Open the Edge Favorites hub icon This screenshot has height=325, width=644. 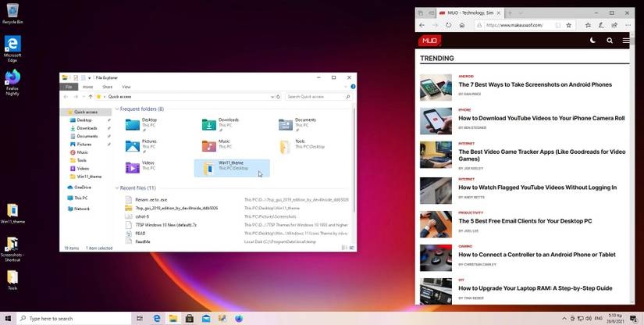588,25
